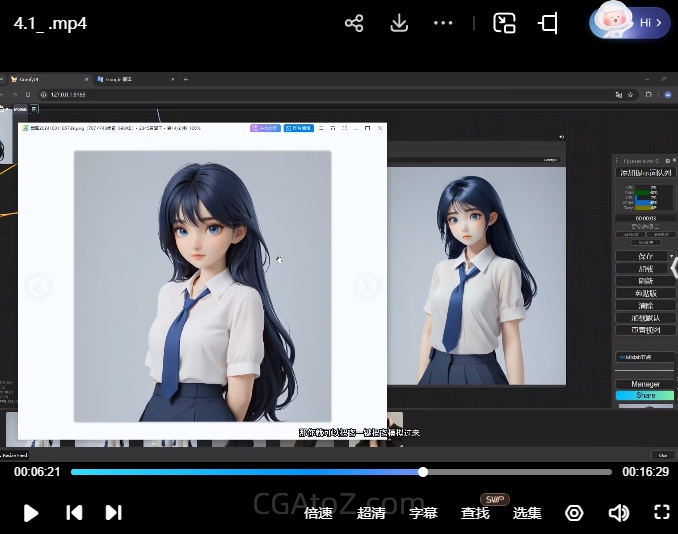The width and height of the screenshot is (678, 534).
Task: Play the paused video
Action: click(31, 512)
